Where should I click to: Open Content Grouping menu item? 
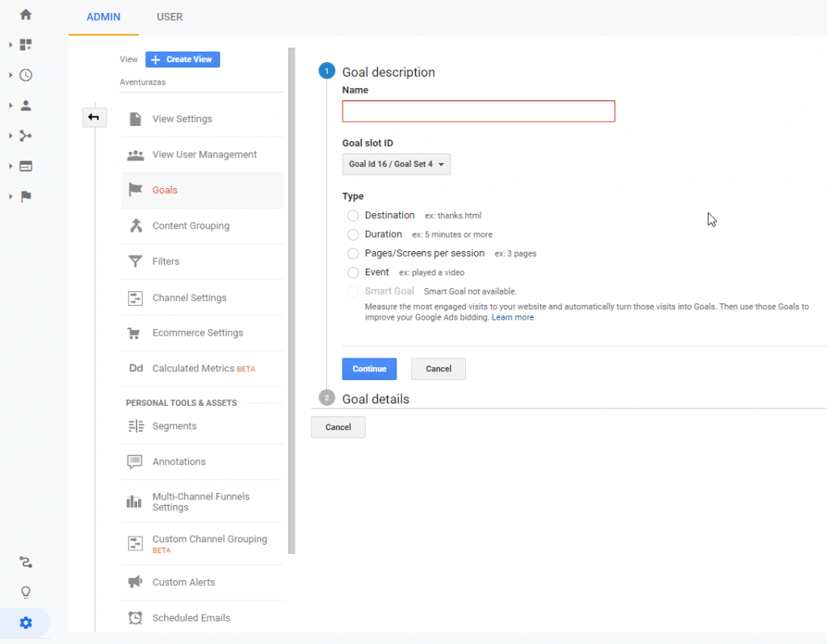coord(203,225)
